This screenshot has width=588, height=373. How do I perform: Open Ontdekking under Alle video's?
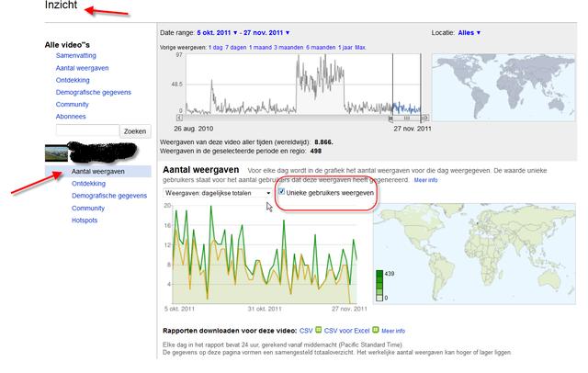(73, 80)
